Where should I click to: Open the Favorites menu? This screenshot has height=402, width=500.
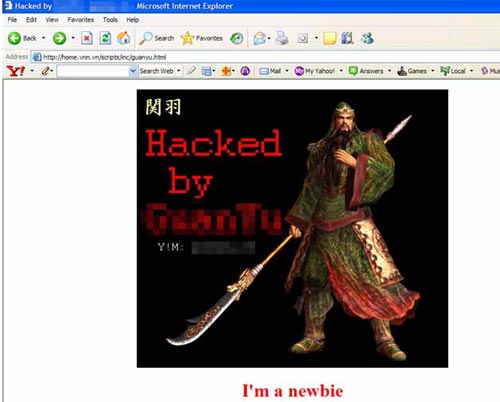click(81, 20)
